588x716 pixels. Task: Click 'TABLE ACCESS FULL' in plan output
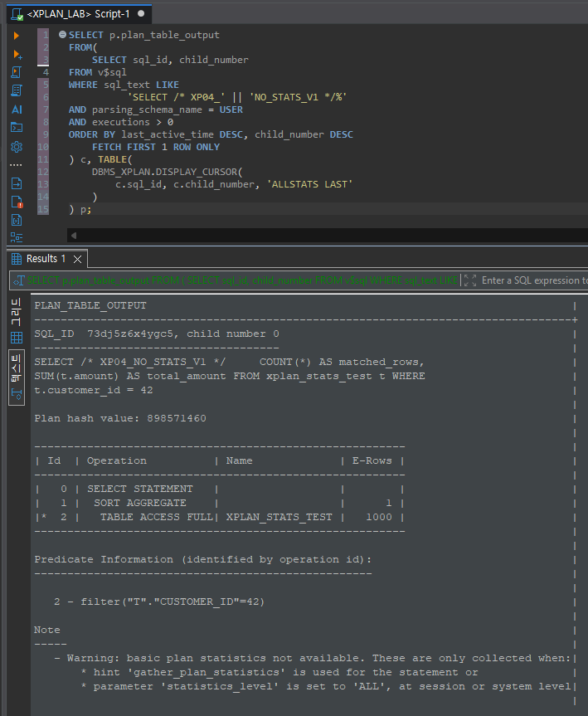(x=156, y=517)
